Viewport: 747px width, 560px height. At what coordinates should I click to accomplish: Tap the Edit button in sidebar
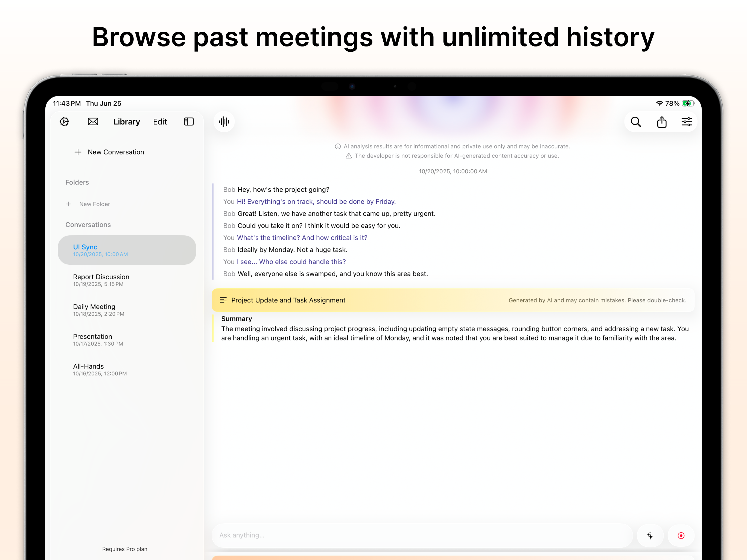(160, 122)
